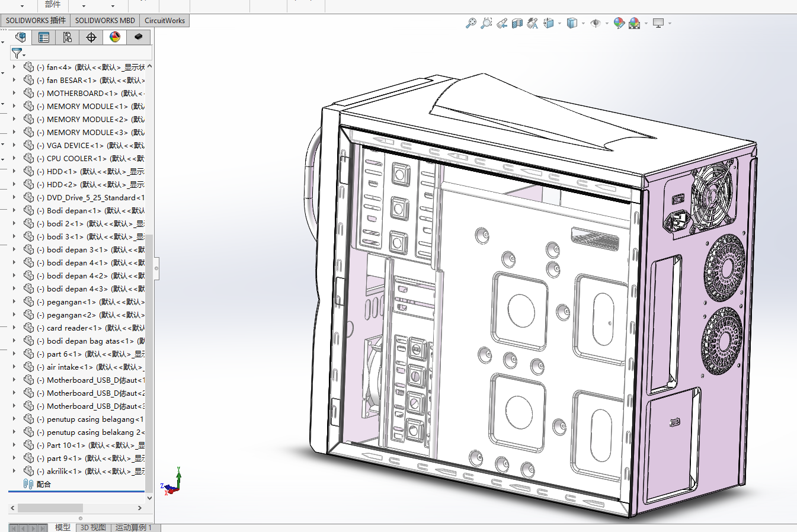Switch to the SOLIDWORKS MBD tab
797x532 pixels.
pyautogui.click(x=105, y=20)
